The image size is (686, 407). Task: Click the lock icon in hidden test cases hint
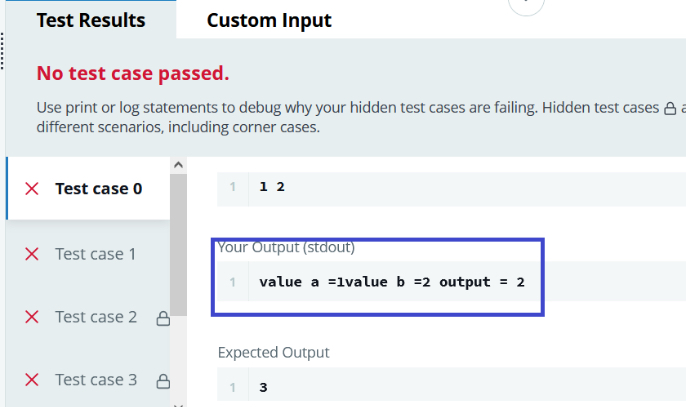(670, 108)
